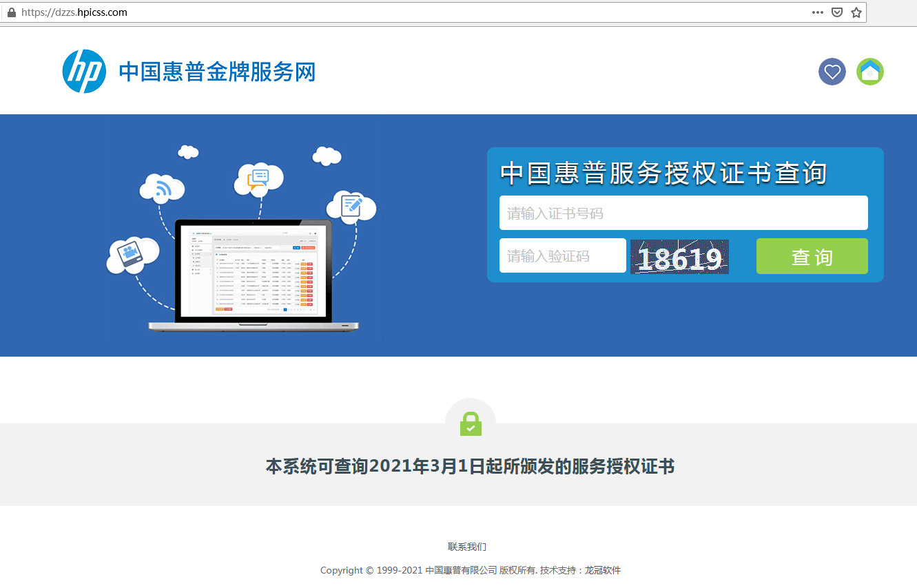Click the 中国惠普金牌服务网 site title
The width and height of the screenshot is (917, 588).
click(217, 72)
